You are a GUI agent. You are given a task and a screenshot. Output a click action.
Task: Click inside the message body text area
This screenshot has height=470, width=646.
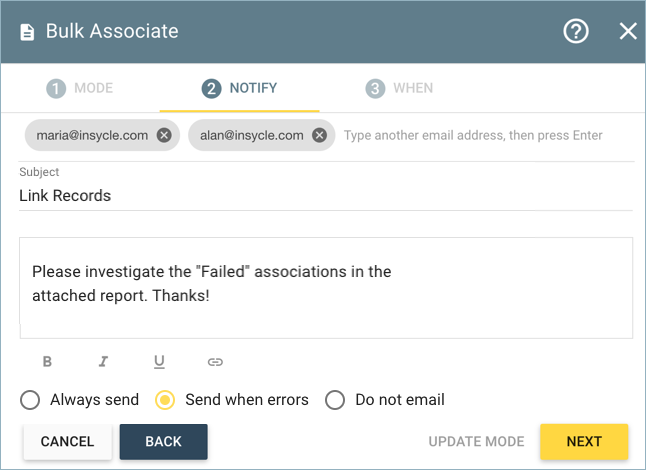(x=326, y=288)
